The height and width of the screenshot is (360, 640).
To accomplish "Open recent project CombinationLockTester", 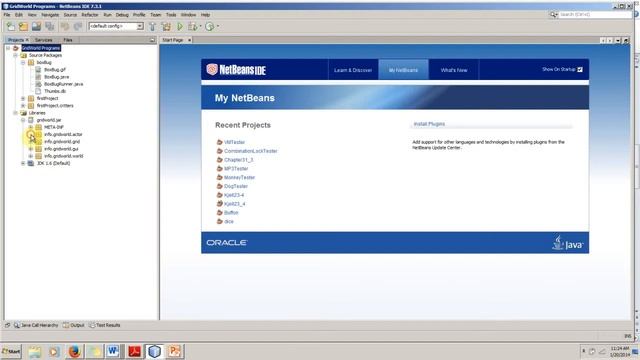I will 251,151.
